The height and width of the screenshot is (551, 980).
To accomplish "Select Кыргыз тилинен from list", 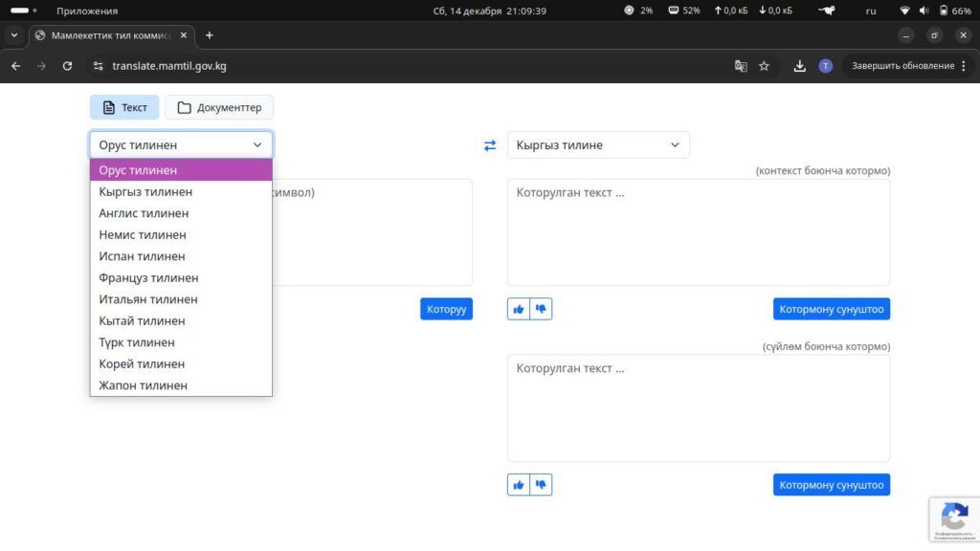I will pos(181,191).
